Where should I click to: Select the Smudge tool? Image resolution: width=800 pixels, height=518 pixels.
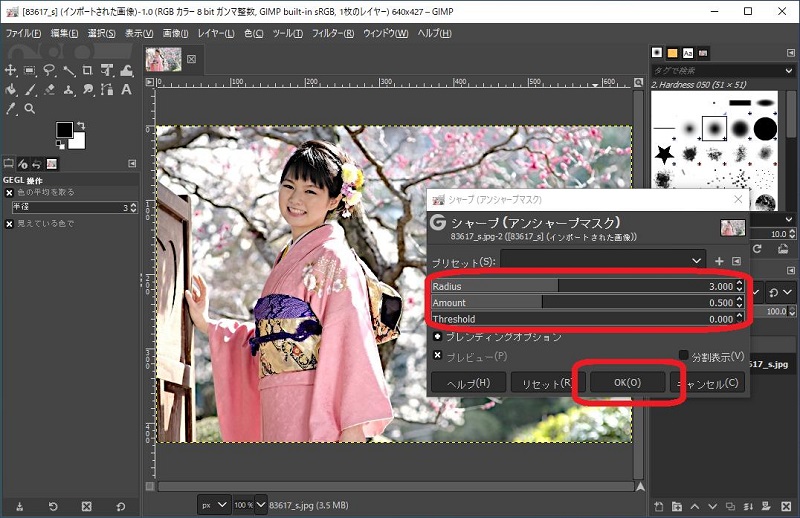[x=88, y=90]
